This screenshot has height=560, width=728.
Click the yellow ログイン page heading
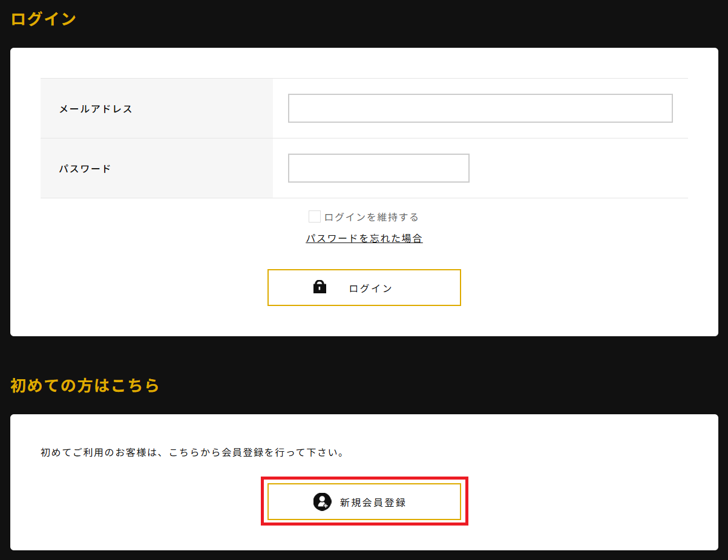[44, 19]
